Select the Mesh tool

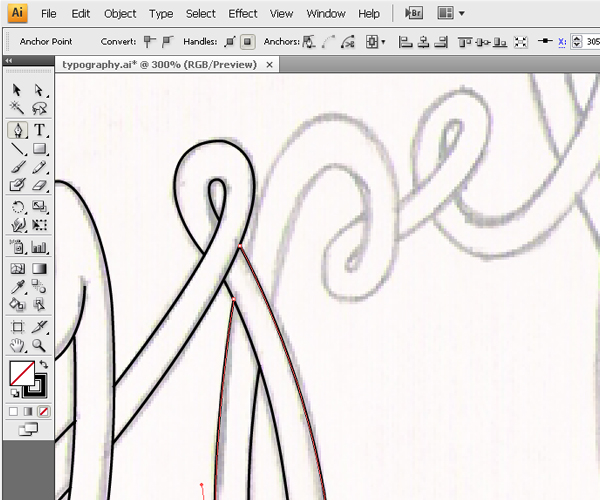[x=17, y=269]
